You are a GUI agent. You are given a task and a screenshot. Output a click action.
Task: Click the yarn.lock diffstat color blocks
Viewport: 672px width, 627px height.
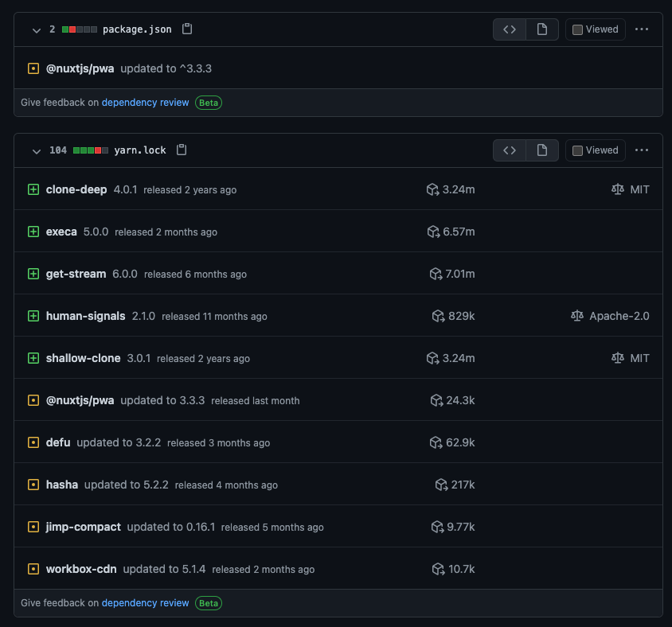point(91,150)
